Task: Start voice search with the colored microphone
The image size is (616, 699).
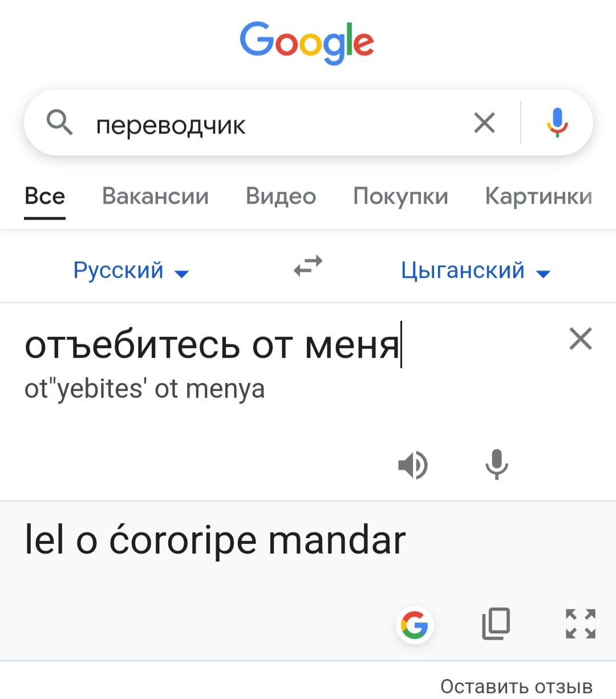Action: click(x=557, y=123)
